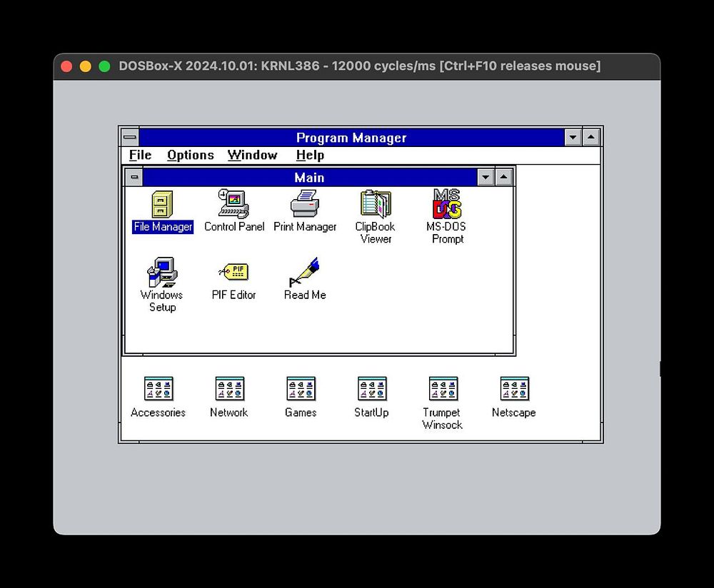Open the File menu
The width and height of the screenshot is (714, 588).
[140, 155]
